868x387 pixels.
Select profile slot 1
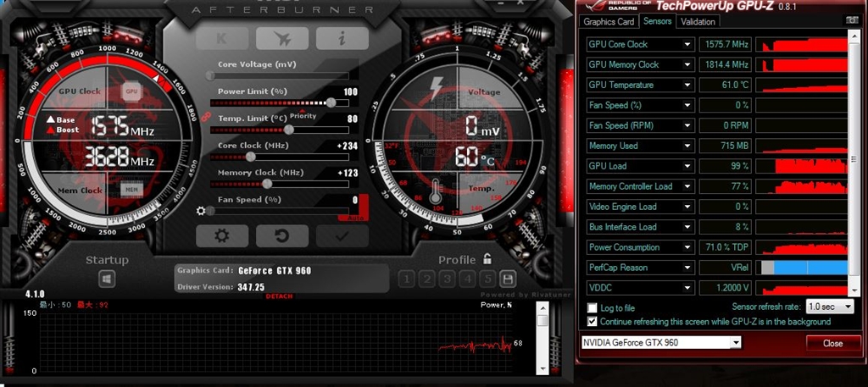(406, 279)
